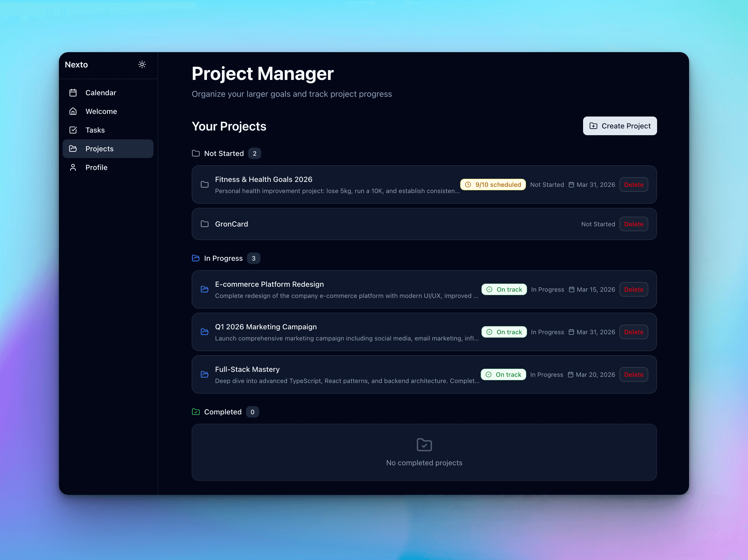Click the open-folder icon beside E-commerce Platform Redesign
Viewport: 748px width, 560px height.
pyautogui.click(x=205, y=289)
